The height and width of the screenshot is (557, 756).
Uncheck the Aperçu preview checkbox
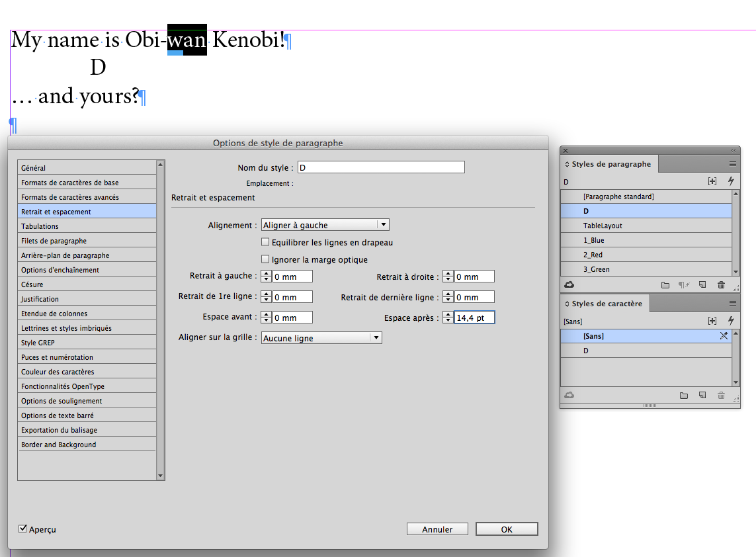[22, 529]
